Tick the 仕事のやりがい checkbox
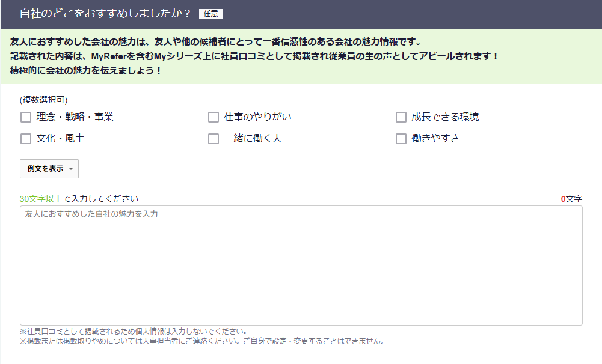This screenshot has width=602, height=364. (x=213, y=117)
